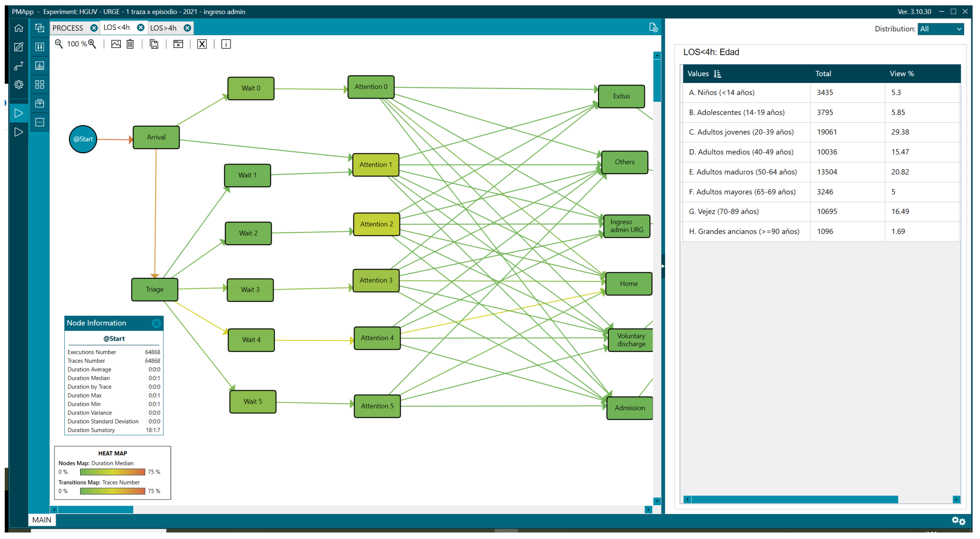The height and width of the screenshot is (539, 980).
Task: Close the Node Information panel
Action: pyautogui.click(x=156, y=323)
